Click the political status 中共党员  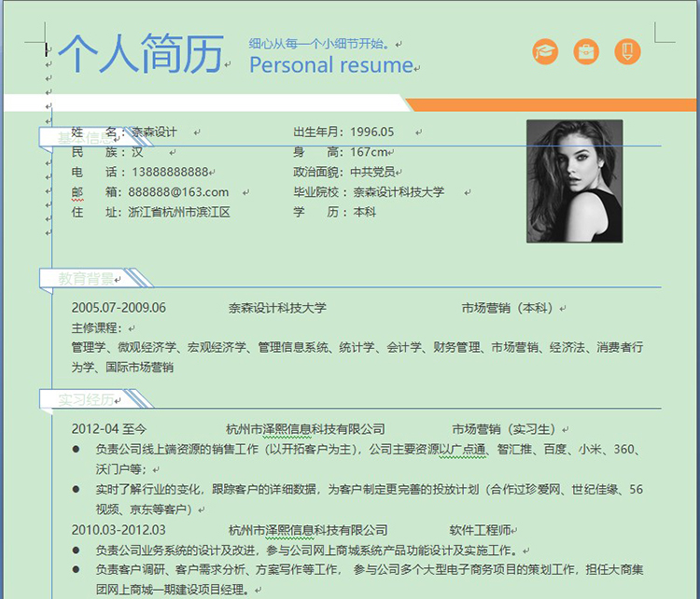point(372,172)
